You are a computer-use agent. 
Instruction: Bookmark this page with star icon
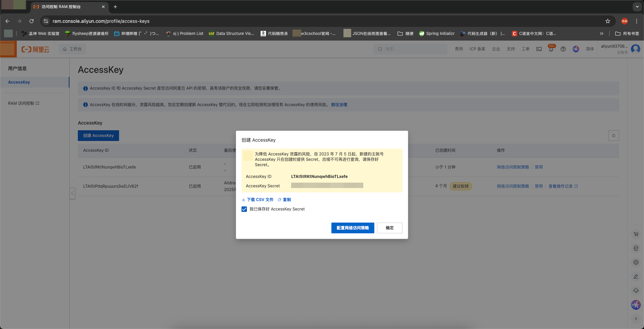[x=607, y=21]
